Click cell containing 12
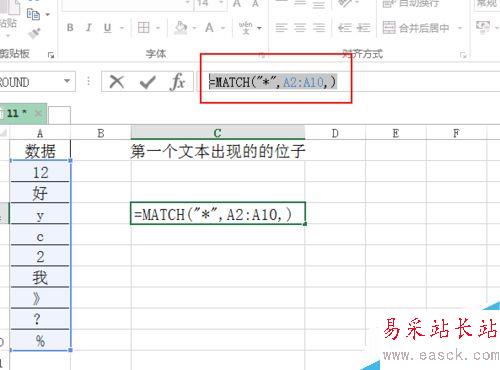 coord(40,172)
